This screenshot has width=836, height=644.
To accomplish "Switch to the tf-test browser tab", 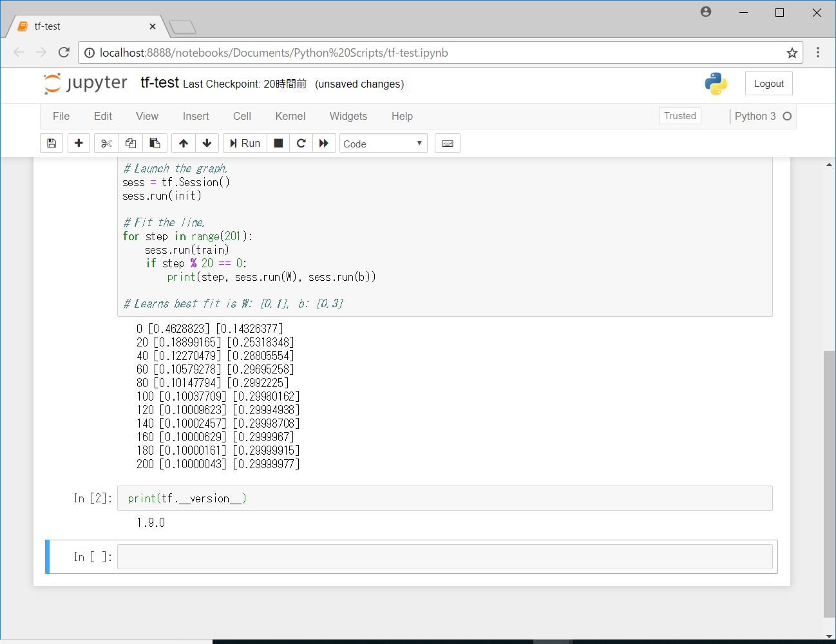I will 77,26.
